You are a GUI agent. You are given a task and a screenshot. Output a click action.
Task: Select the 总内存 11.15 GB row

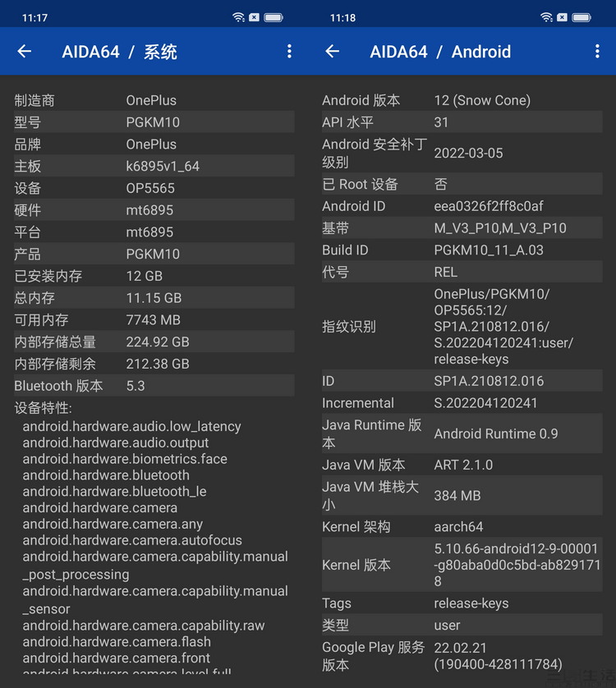(x=154, y=297)
